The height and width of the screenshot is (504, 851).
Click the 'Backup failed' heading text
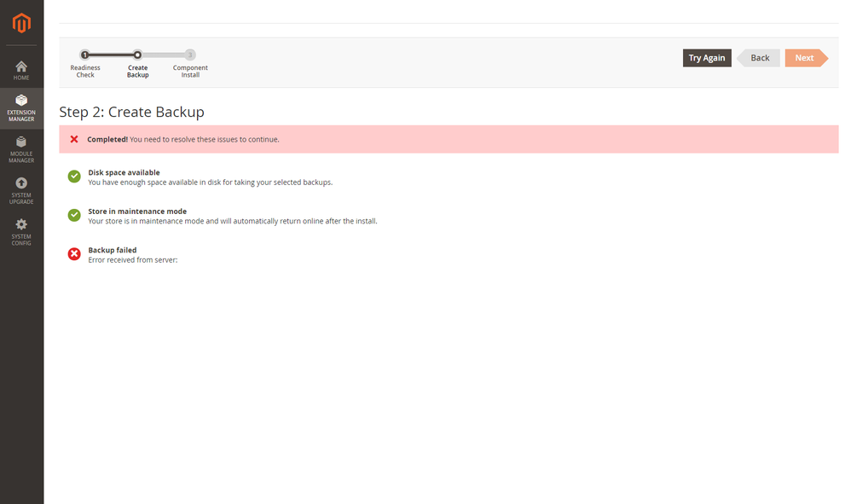pos(113,250)
